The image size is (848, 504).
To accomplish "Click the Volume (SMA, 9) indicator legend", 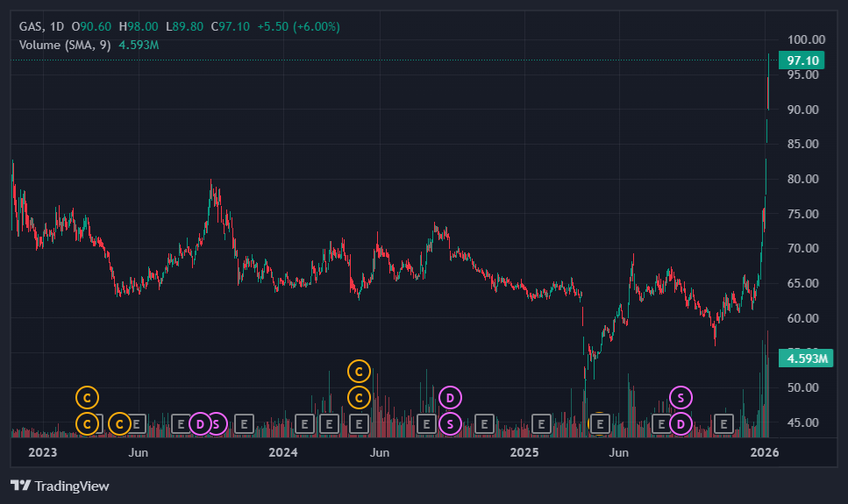I will 65,45.
